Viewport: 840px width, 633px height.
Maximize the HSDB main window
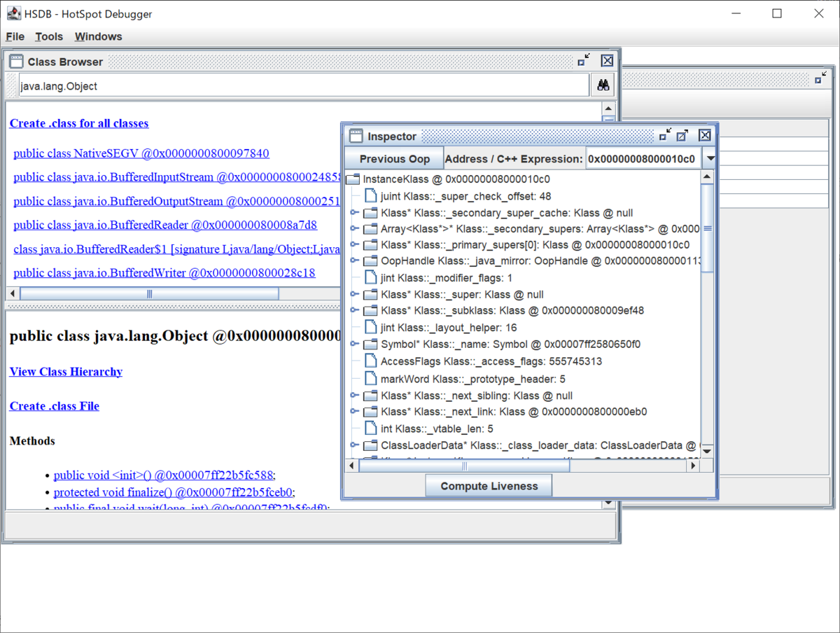pyautogui.click(x=777, y=13)
